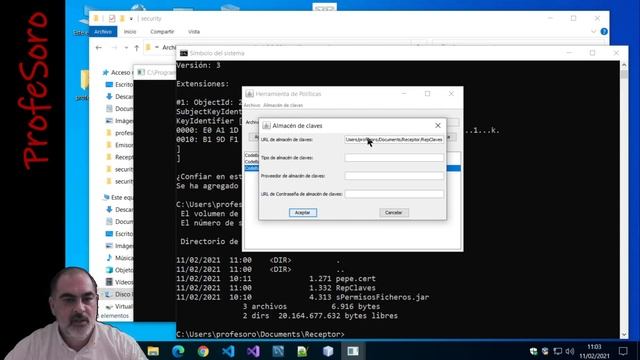Open Visual Studio from the taskbar
640x360 pixels.
253,351
